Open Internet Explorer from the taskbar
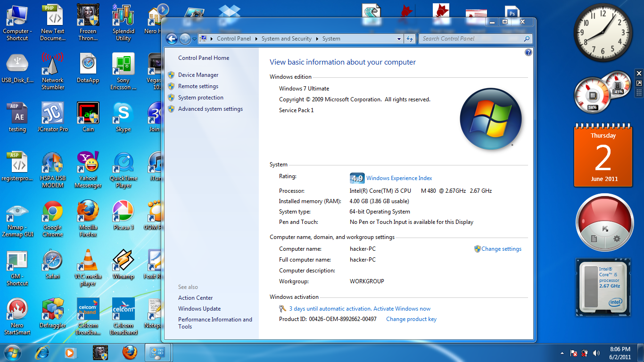 pyautogui.click(x=42, y=353)
